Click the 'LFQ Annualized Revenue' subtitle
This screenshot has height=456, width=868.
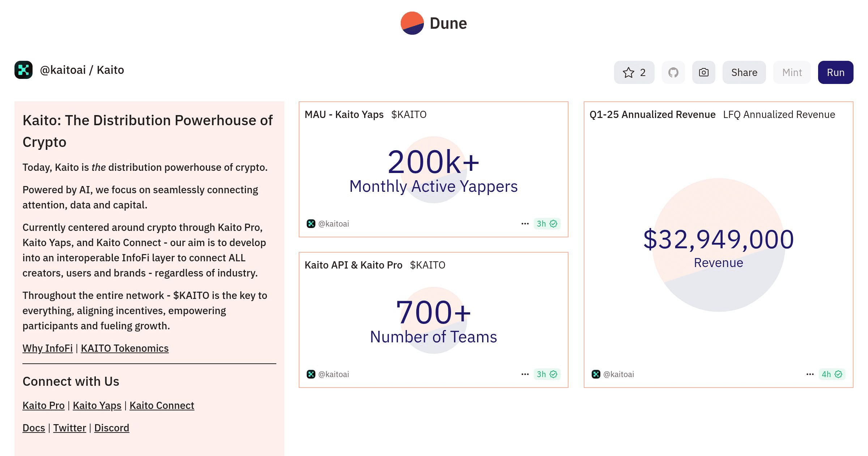click(779, 114)
